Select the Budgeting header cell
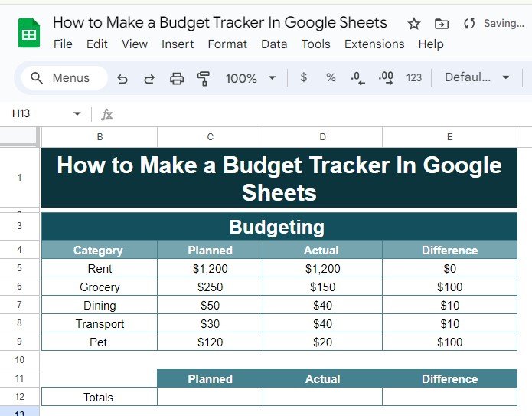Viewport: 532px width, 416px height. (279, 227)
